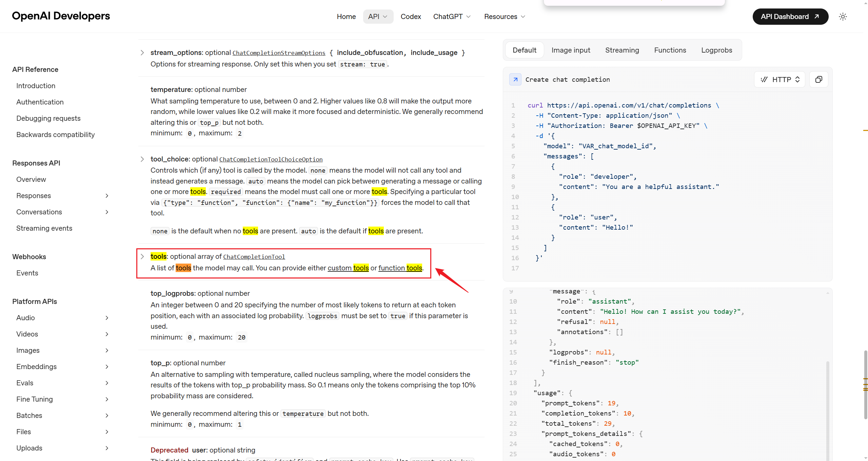Expand the Evals sidebar section
Image resolution: width=868 pixels, height=461 pixels.
click(x=107, y=383)
